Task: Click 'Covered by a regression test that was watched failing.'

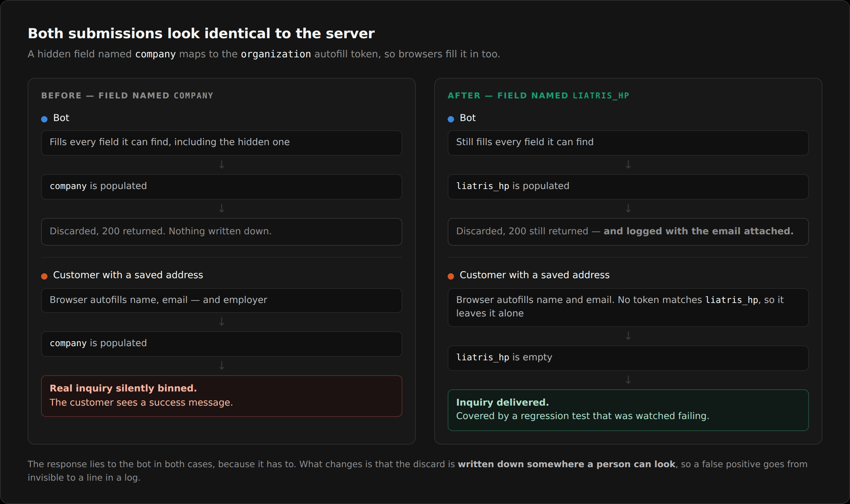Action: [583, 416]
